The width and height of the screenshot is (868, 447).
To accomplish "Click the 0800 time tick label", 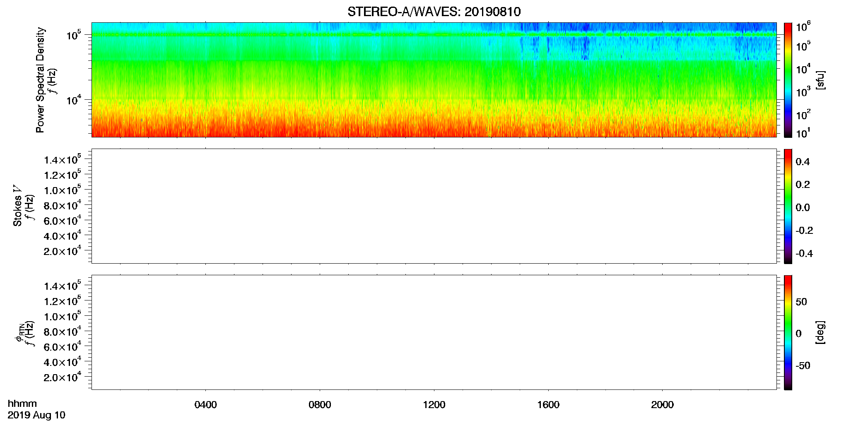I will click(320, 405).
